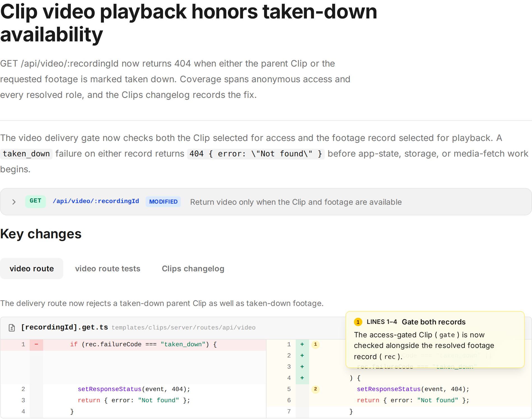Viewport: 532px width, 419px height.
Task: Click the "Return video only when the Clip and footage are available" description
Action: 296,202
